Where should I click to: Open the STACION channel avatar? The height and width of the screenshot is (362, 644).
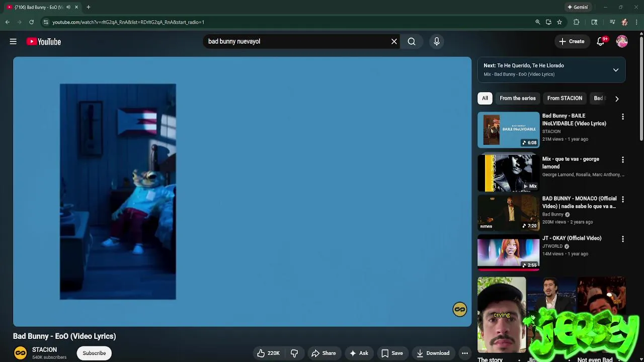tap(20, 353)
